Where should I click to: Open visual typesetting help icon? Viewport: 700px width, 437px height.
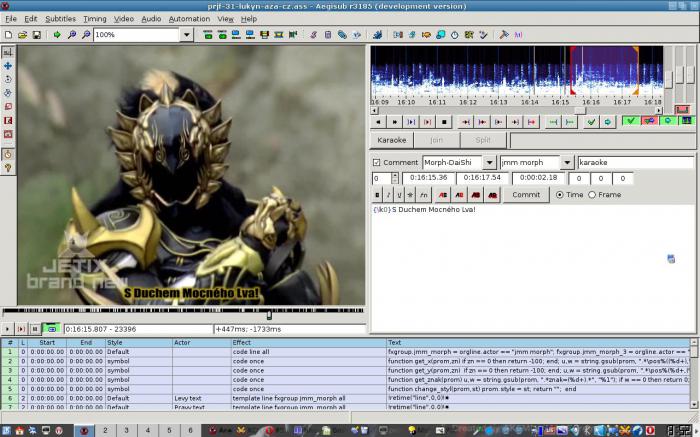click(8, 168)
